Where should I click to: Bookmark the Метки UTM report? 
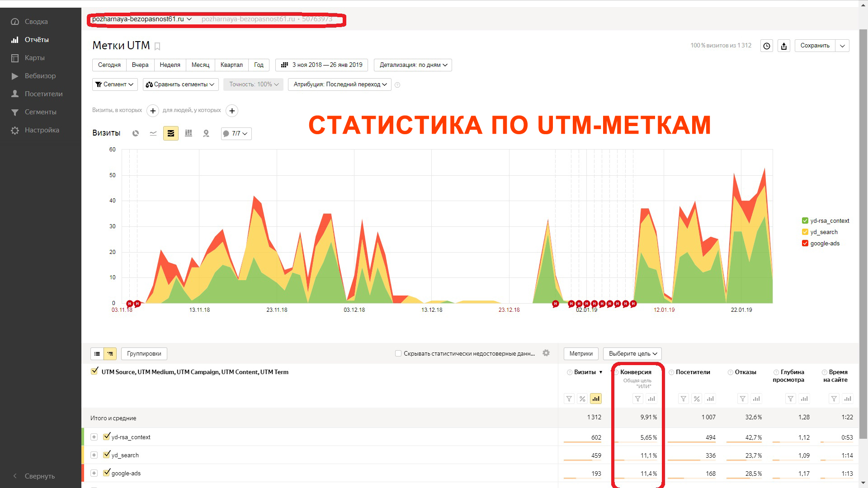[x=157, y=46]
